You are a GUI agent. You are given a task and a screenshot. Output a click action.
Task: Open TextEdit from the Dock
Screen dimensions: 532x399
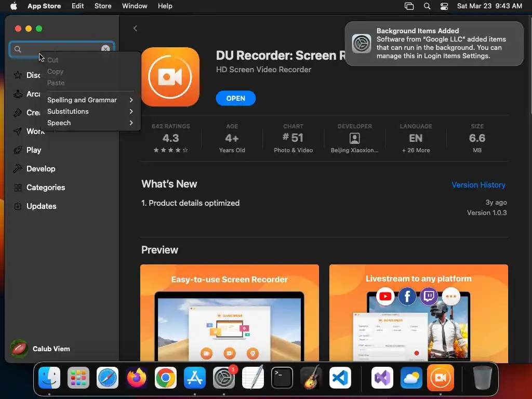point(253,378)
